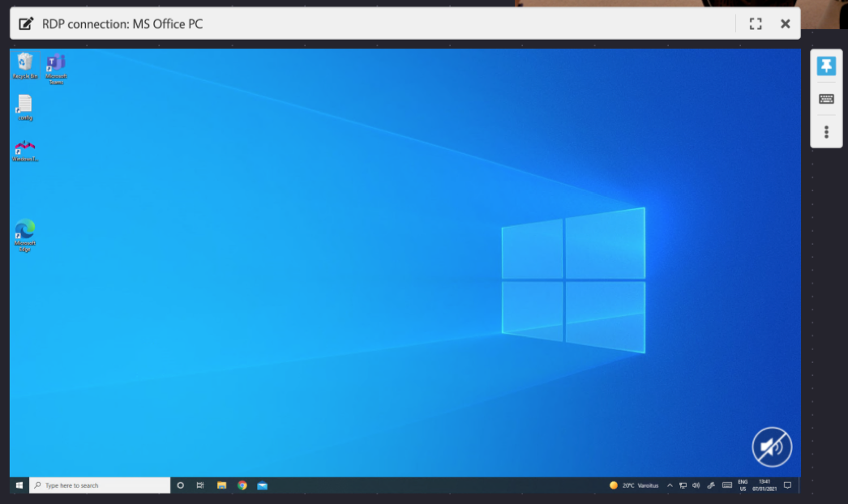Open the ENG US language switcher
This screenshot has height=504, width=848.
(743, 485)
